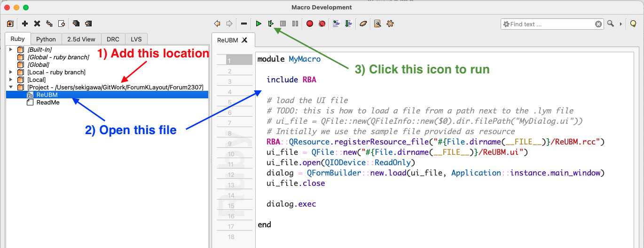Set a breakpoint with the red dot icon

(x=310, y=24)
